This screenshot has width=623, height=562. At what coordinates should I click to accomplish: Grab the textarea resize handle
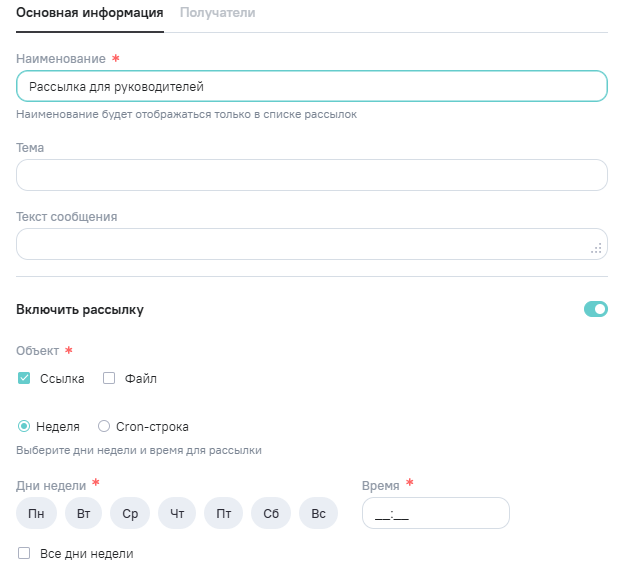coord(597,249)
